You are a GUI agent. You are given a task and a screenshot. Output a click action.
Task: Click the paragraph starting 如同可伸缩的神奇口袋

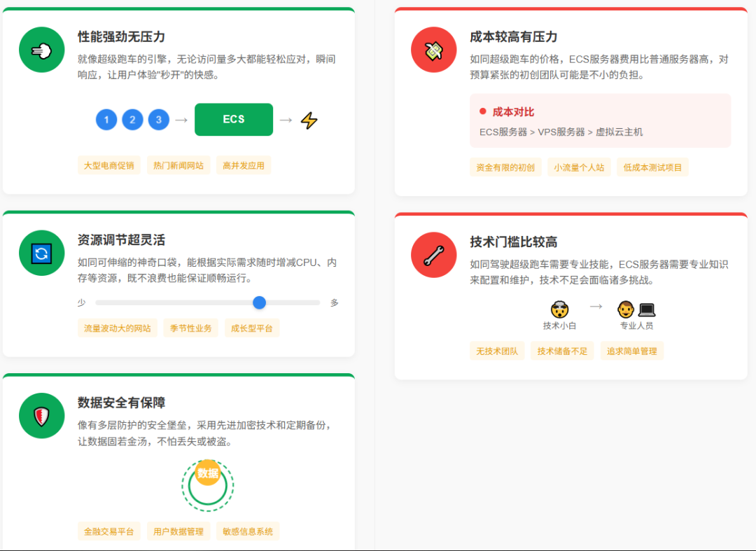[207, 270]
